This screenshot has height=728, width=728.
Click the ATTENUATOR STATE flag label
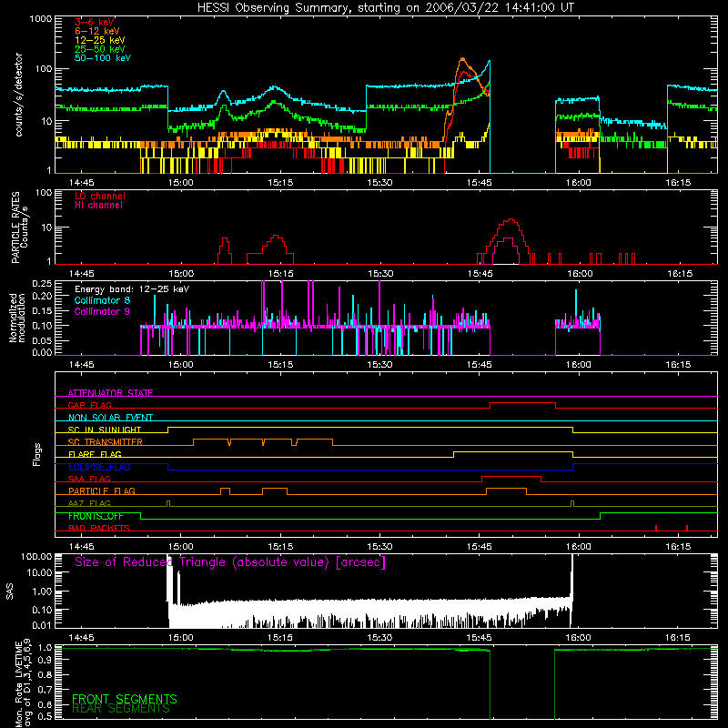click(x=110, y=393)
